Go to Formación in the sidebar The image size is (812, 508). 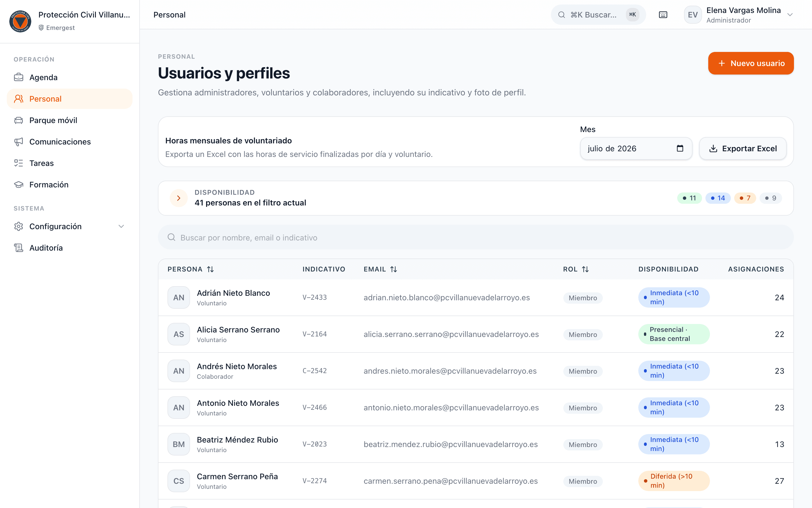click(x=69, y=185)
